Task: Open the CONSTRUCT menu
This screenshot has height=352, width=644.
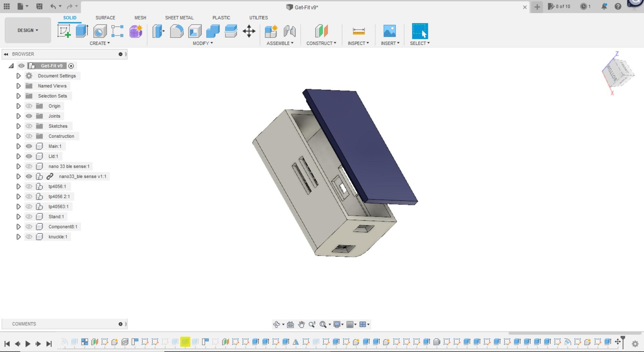Action: [321, 43]
